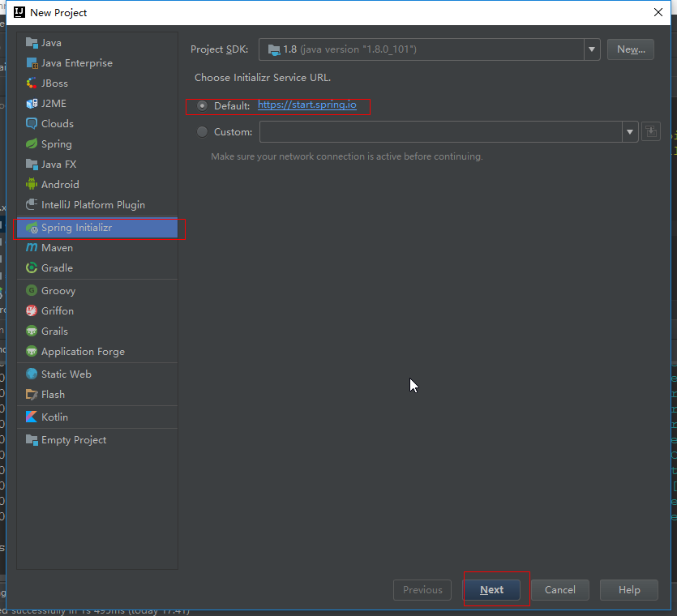Click the IntelliJ Platform Plugin icon
The height and width of the screenshot is (616, 677).
(x=32, y=204)
